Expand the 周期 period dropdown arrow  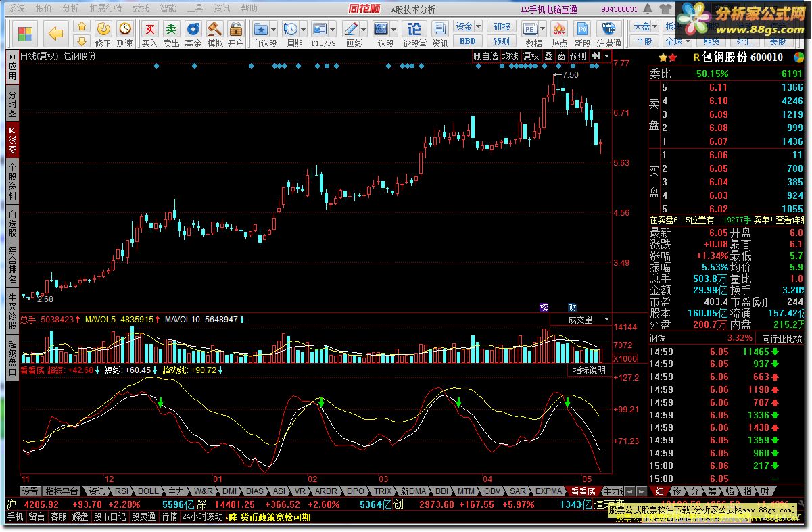[304, 30]
